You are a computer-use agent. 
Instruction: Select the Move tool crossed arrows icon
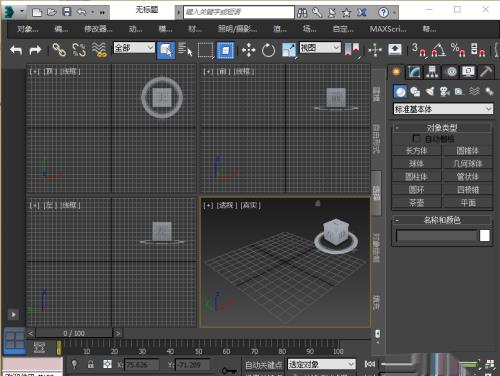[x=248, y=50]
